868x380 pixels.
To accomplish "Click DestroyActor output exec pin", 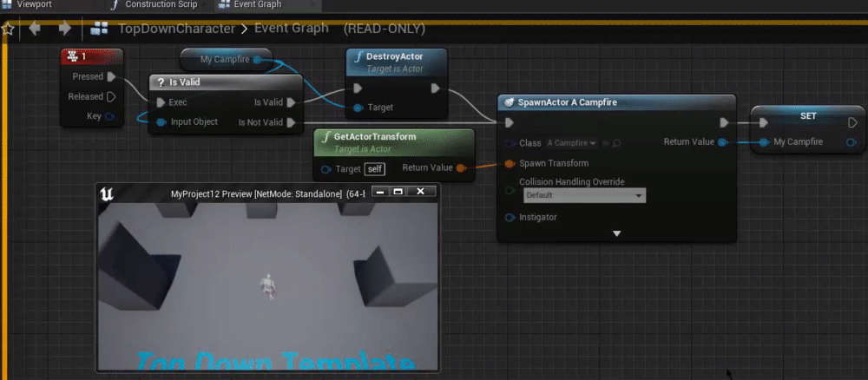I will click(x=435, y=88).
